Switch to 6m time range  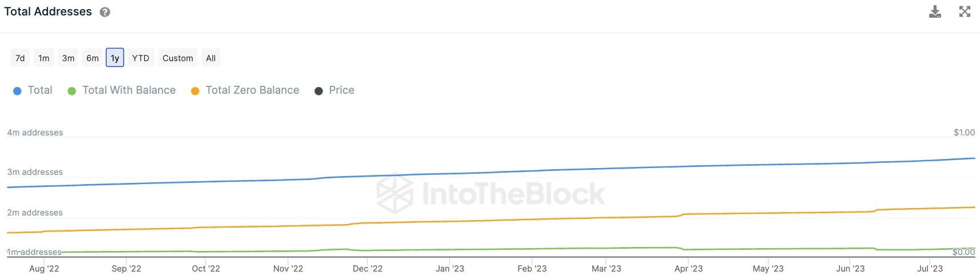coord(93,58)
